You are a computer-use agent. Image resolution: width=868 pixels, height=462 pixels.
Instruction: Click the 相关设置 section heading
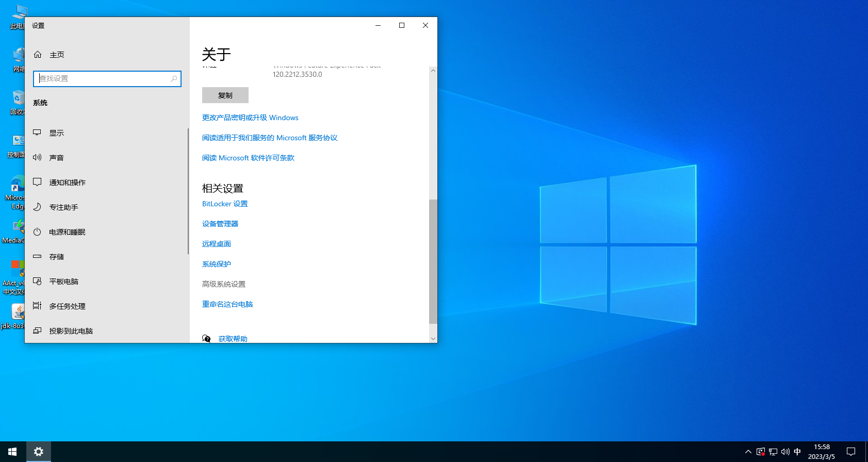coord(223,188)
